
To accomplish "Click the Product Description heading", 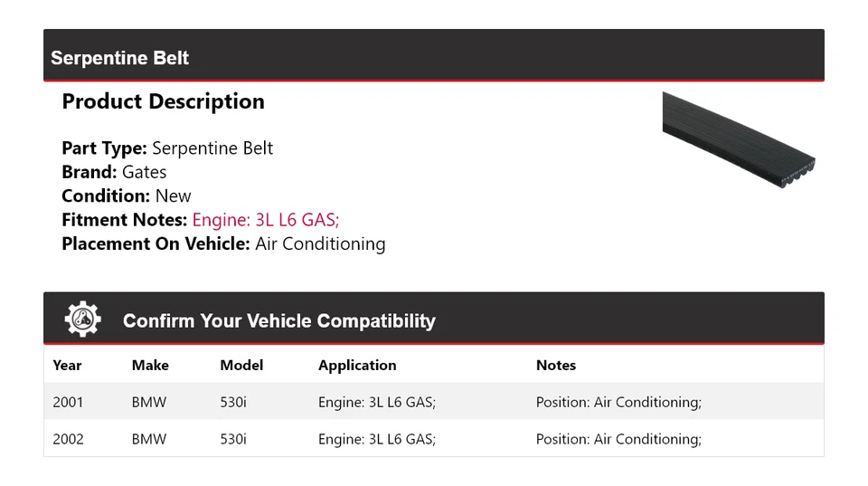I will (x=163, y=101).
